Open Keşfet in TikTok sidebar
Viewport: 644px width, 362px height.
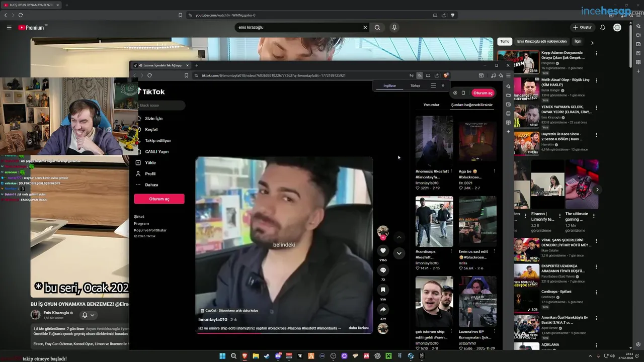(151, 130)
